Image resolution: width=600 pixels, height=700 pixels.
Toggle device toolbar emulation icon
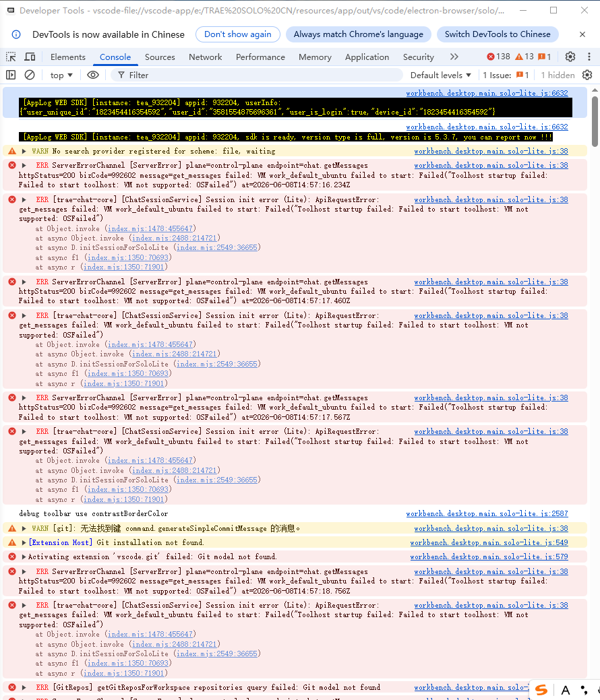(30, 57)
